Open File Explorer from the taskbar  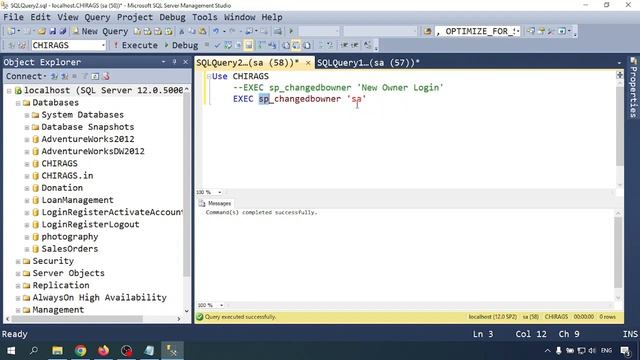58,350
